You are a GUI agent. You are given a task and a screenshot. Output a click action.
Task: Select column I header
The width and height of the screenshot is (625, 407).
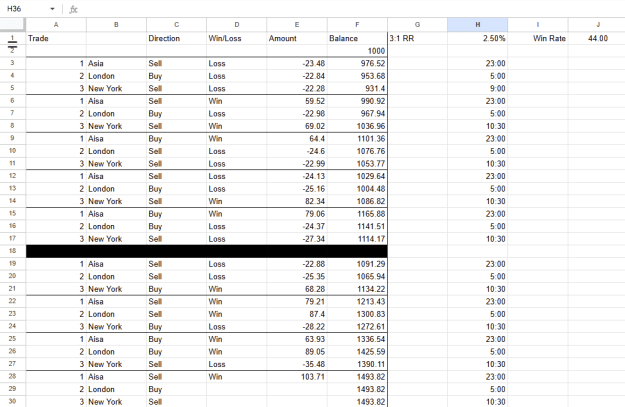(x=538, y=25)
